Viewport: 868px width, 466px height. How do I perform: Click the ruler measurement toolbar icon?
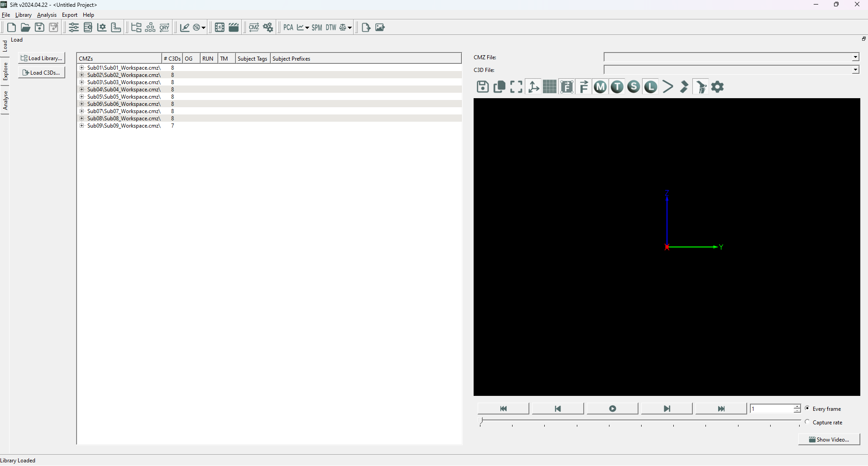tap(116, 28)
